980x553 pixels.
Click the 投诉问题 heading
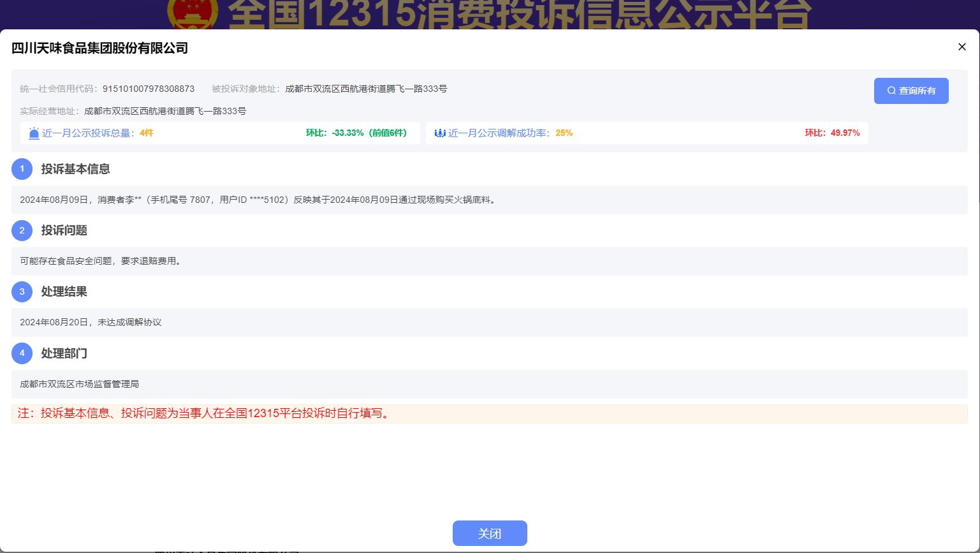point(64,230)
